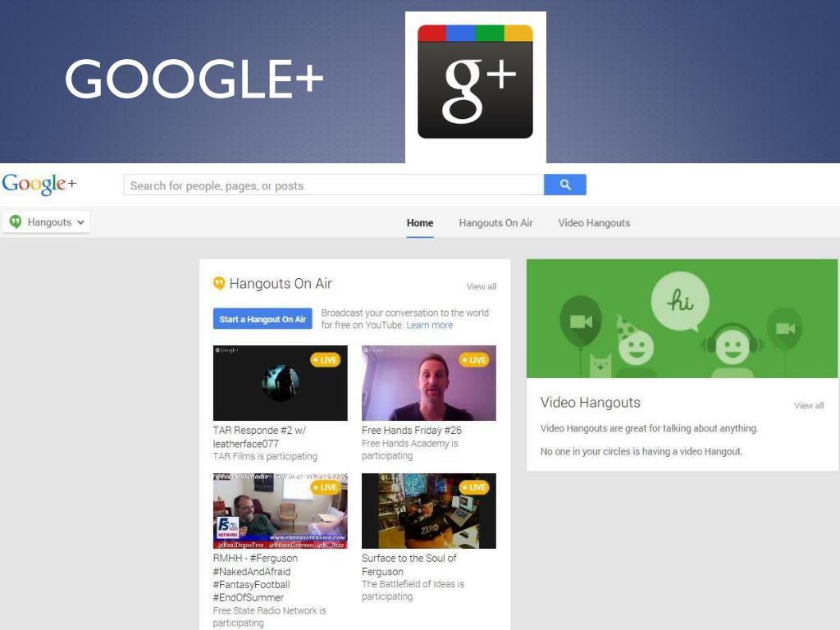Click the LIVE badge on Free Hands Friday

tap(474, 360)
